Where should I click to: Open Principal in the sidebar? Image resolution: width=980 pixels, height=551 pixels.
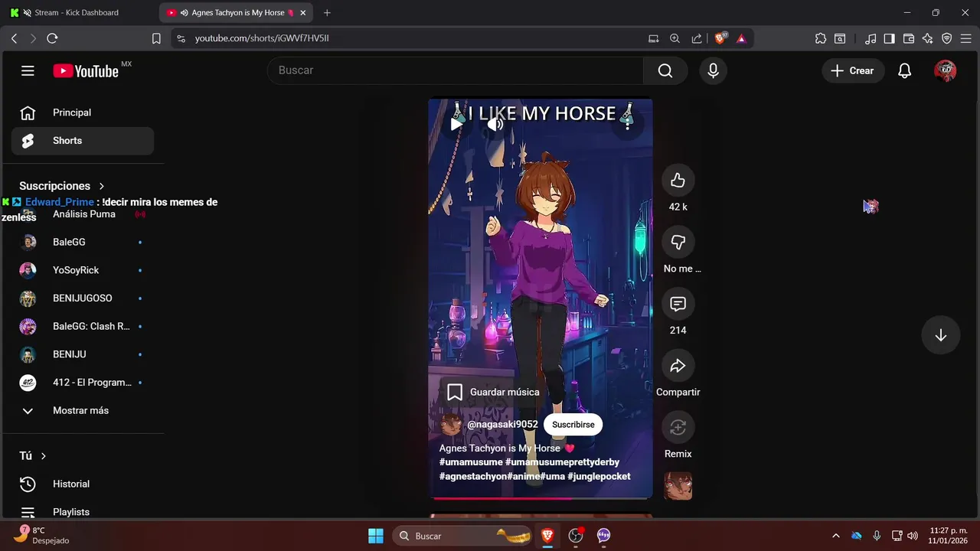click(x=83, y=112)
